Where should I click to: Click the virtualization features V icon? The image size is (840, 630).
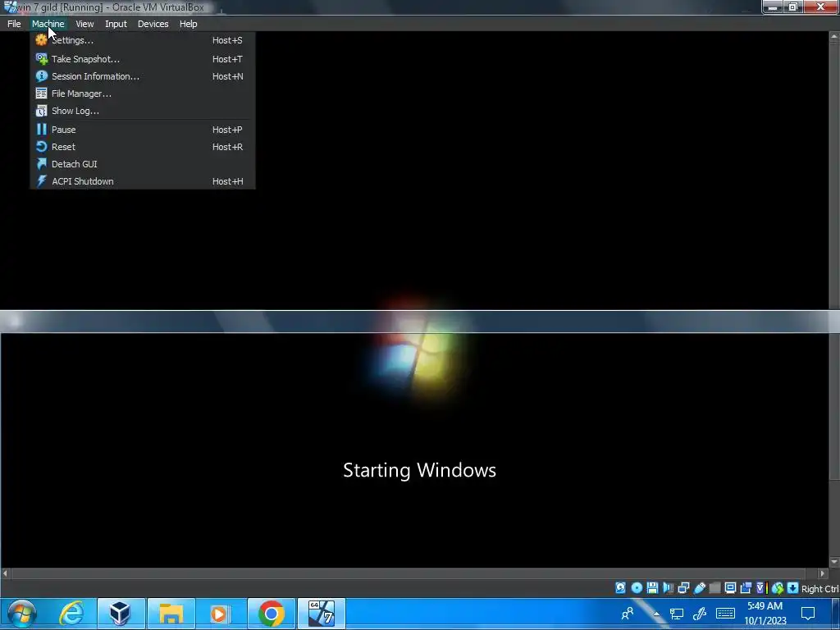tap(762, 588)
